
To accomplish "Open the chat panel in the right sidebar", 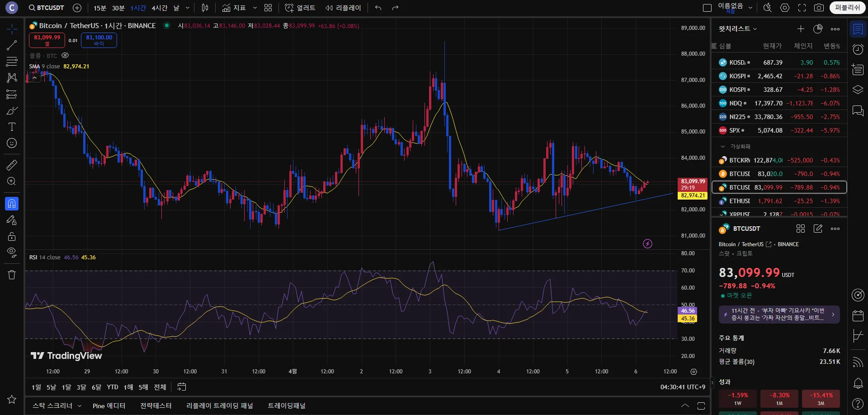I will pyautogui.click(x=858, y=111).
